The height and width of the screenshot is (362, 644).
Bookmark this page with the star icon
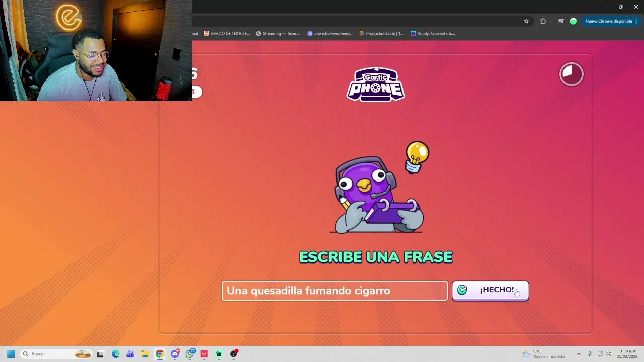point(526,21)
